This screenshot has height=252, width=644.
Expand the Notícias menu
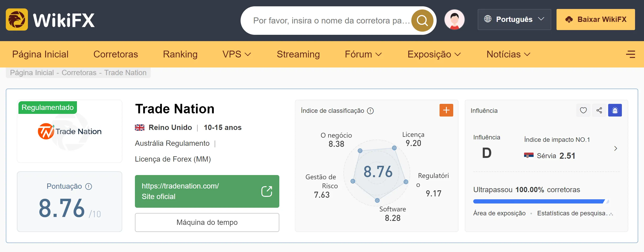(508, 54)
